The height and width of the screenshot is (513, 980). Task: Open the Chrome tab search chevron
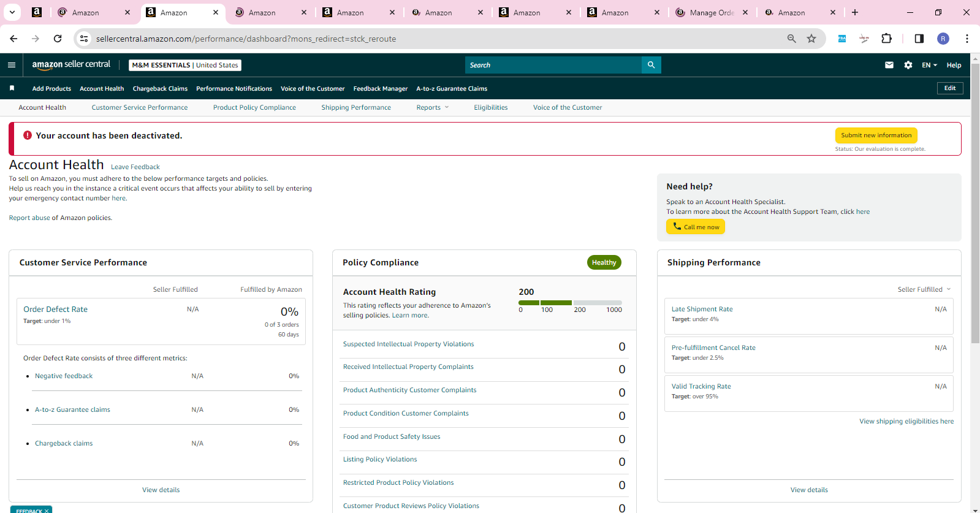tap(12, 12)
